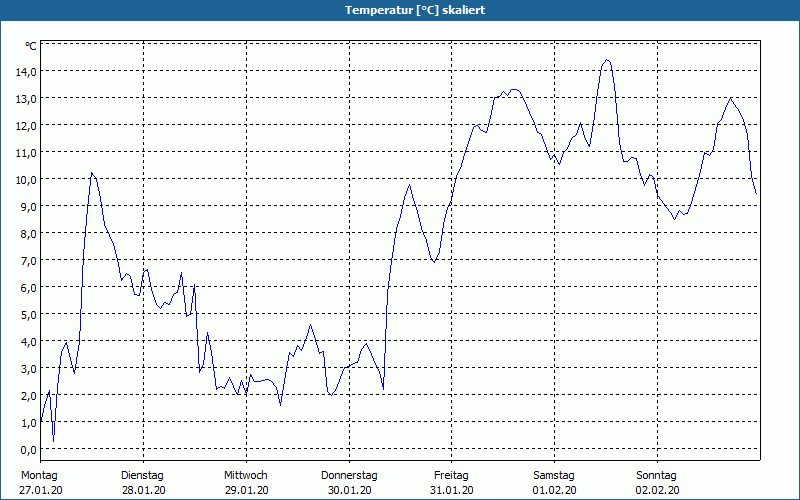
Task: Click the lowest temperature dip on Montag
Action: pos(54,441)
